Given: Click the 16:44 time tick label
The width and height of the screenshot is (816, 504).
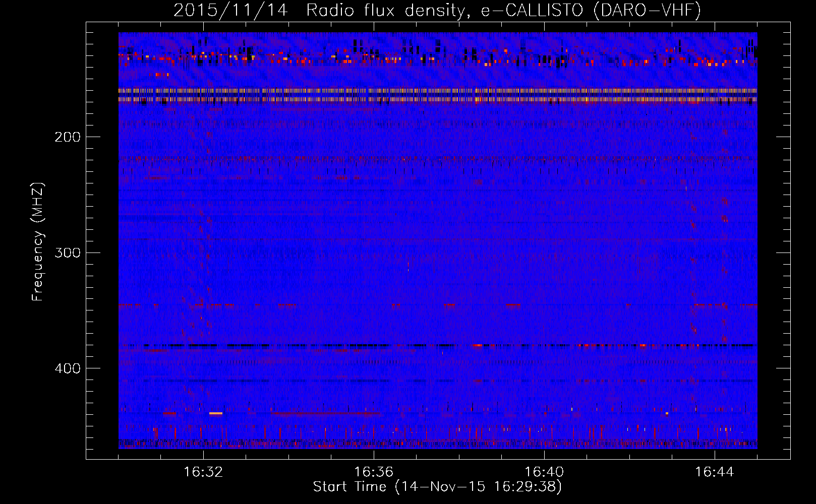Looking at the screenshot, I should 715,472.
